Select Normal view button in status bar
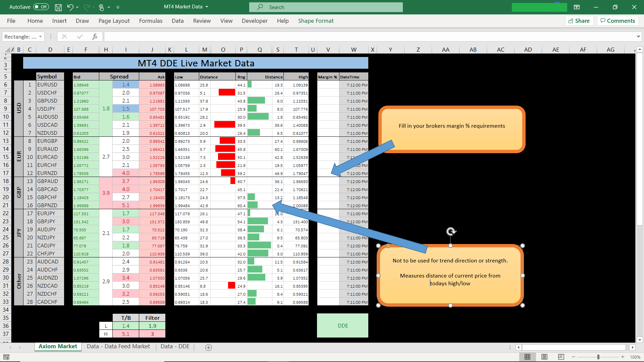This screenshot has width=644, height=362. point(527,357)
